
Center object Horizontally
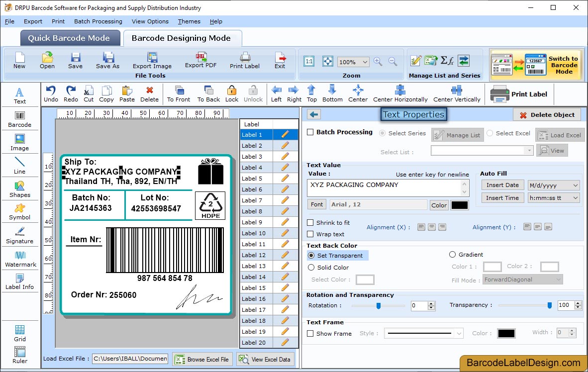pyautogui.click(x=400, y=94)
